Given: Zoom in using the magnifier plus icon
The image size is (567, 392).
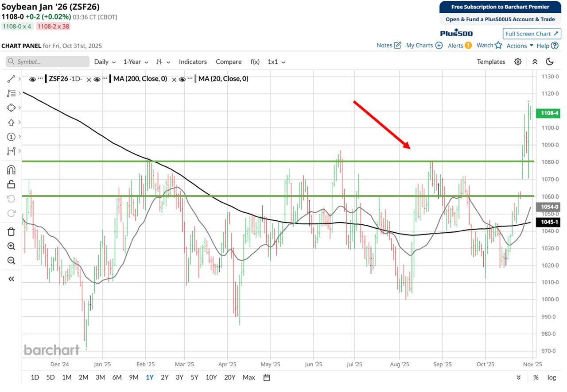Looking at the screenshot, I should tap(12, 246).
